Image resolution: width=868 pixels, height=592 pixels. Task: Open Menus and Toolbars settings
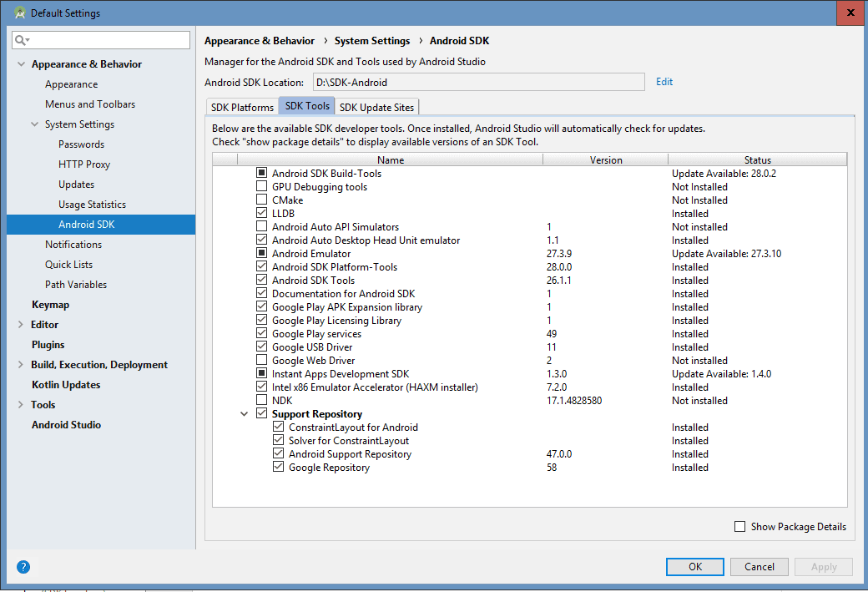(x=90, y=104)
